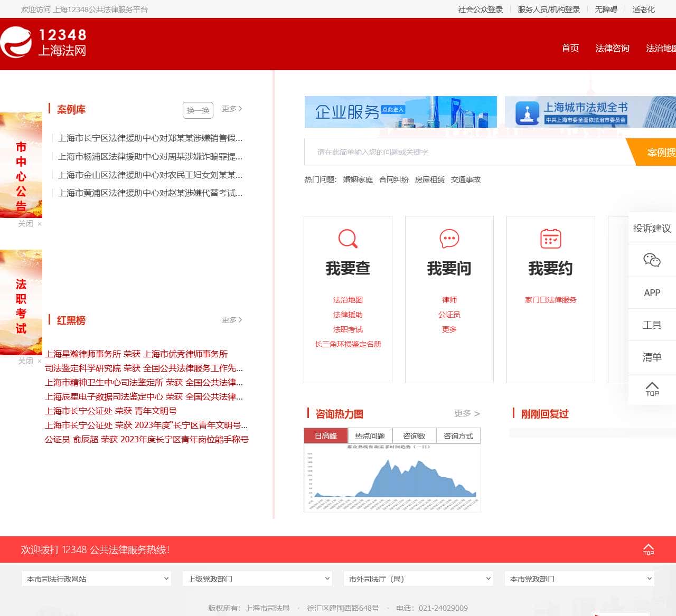Open 法律咨询 in the navigation bar
This screenshot has height=616, width=676.
tap(612, 48)
